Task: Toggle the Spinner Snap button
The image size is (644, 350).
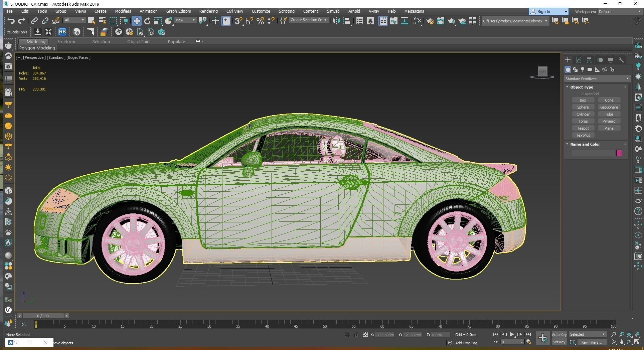Action: click(x=271, y=21)
